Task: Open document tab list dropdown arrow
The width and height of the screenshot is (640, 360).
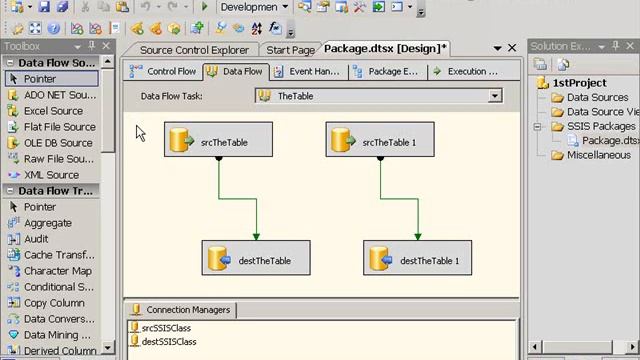Action: click(497, 48)
